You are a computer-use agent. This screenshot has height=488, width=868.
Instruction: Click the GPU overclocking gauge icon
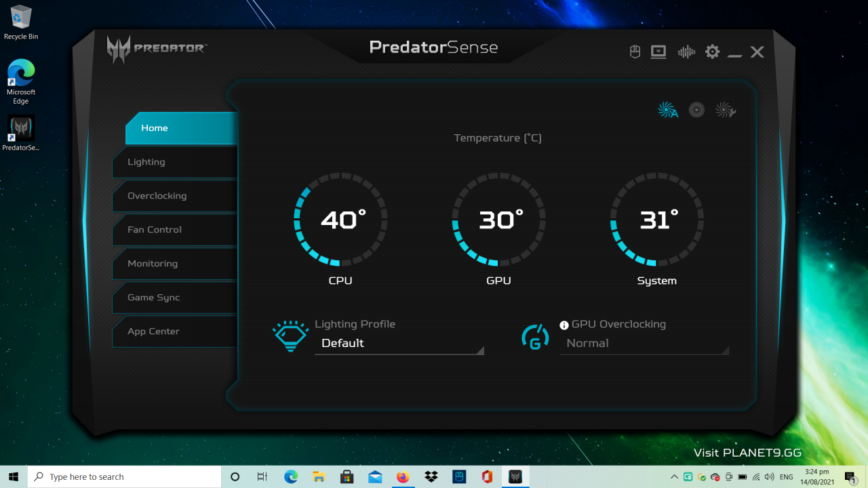535,336
